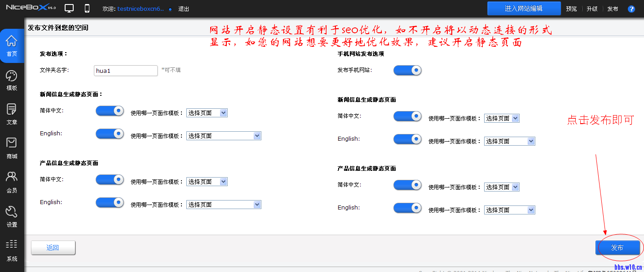Open the 会员 members section
Viewport: 644px width, 272px height.
coord(12,177)
